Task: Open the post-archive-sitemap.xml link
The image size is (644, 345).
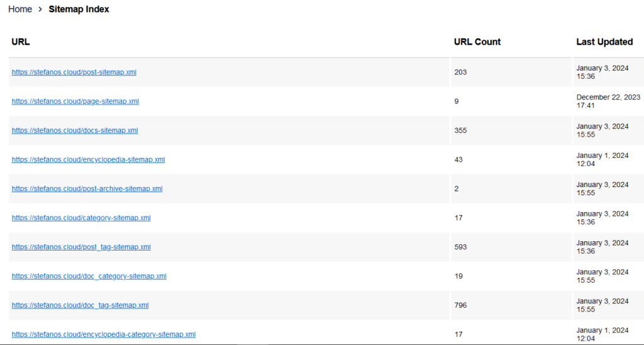Action: pyautogui.click(x=87, y=189)
